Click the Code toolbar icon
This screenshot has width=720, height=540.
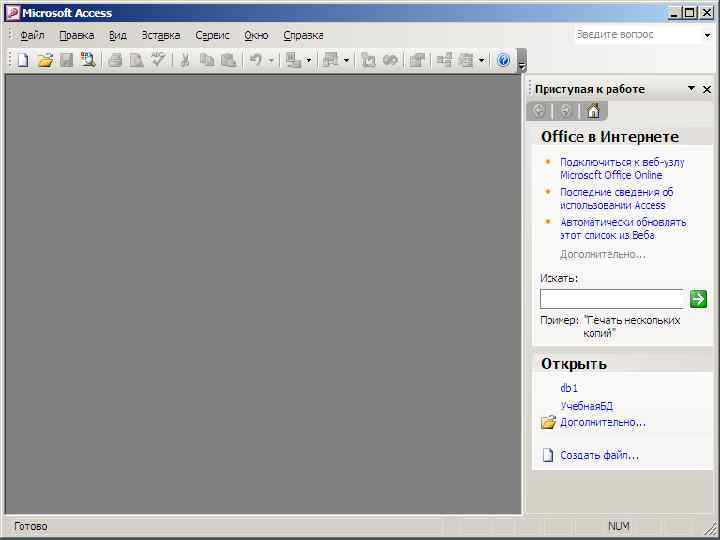click(x=368, y=60)
